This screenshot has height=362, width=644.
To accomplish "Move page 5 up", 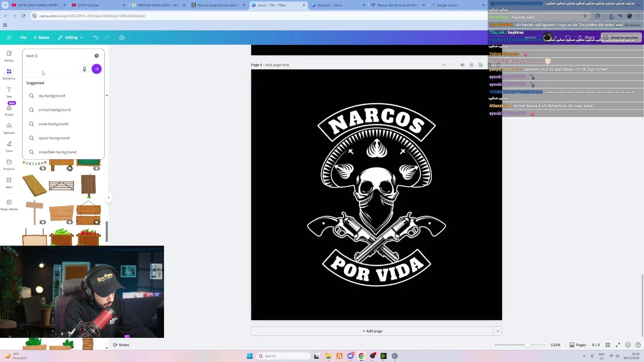I will click(444, 65).
